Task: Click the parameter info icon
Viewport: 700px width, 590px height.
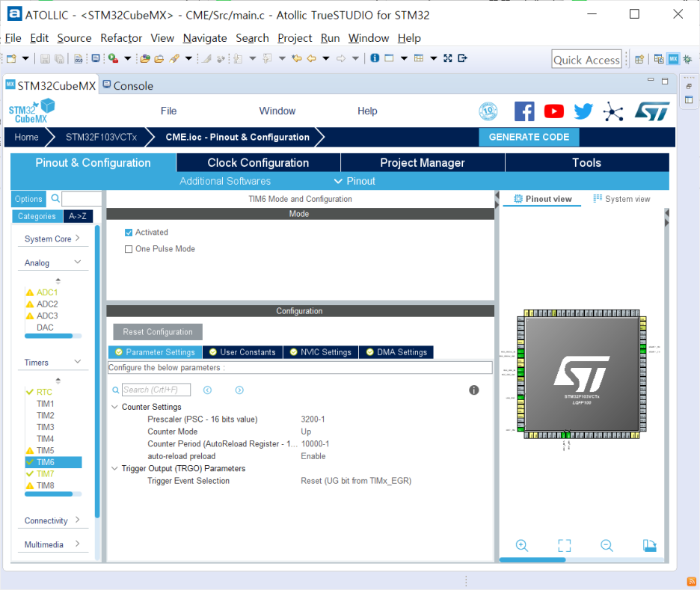Action: click(474, 390)
